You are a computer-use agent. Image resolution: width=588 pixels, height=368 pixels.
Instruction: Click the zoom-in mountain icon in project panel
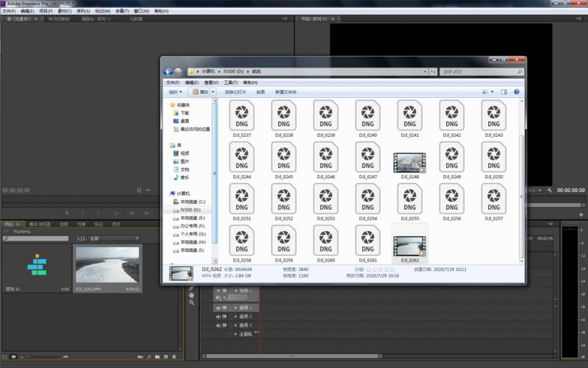[x=65, y=356]
